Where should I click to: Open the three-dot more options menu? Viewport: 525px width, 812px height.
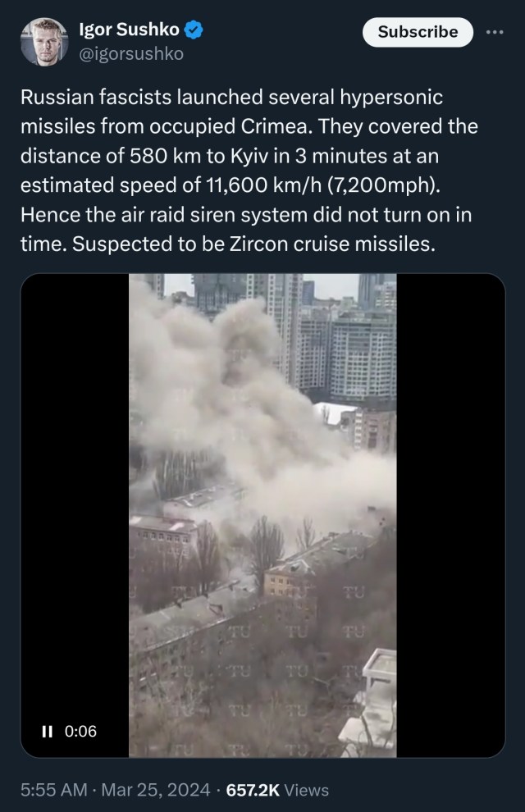click(x=495, y=32)
